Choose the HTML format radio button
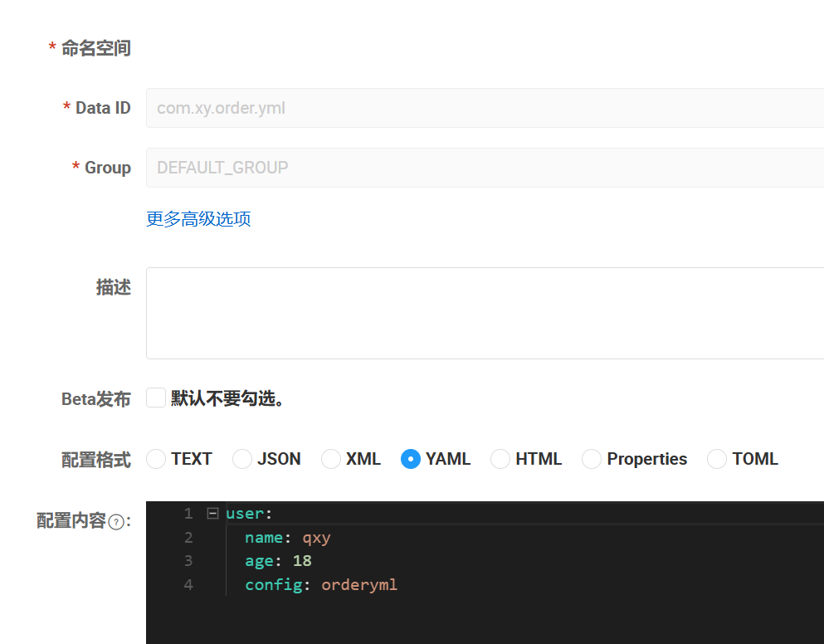This screenshot has width=824, height=644. 500,459
